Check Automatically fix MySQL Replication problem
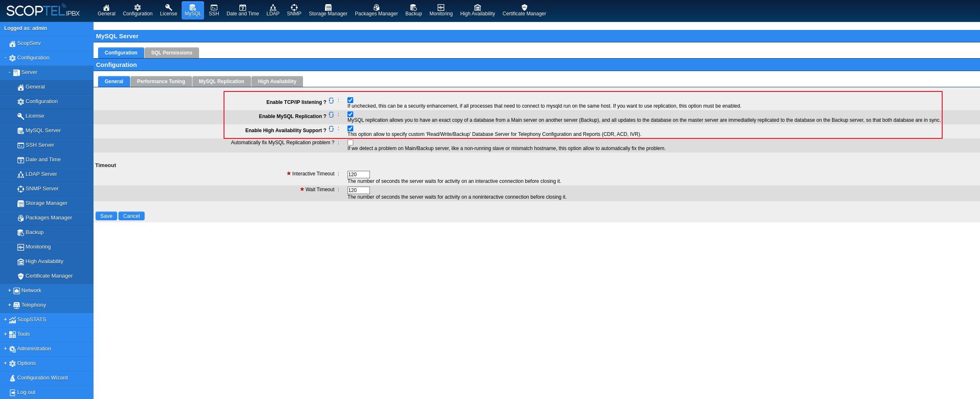The image size is (980, 399). click(x=350, y=143)
